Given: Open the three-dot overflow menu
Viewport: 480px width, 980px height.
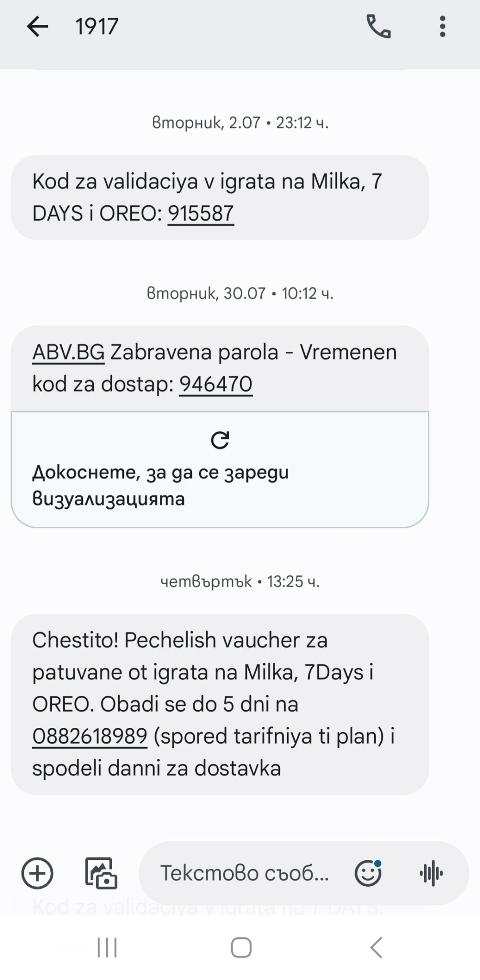Looking at the screenshot, I should [443, 27].
